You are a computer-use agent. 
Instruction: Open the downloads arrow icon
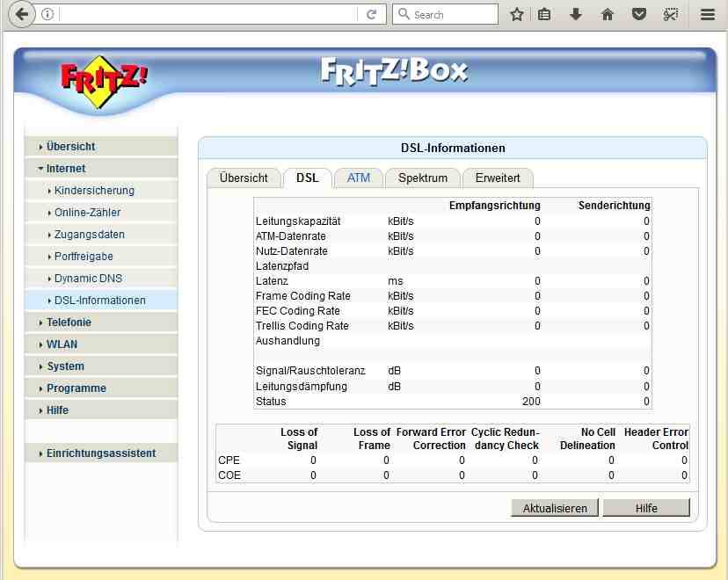tap(576, 14)
